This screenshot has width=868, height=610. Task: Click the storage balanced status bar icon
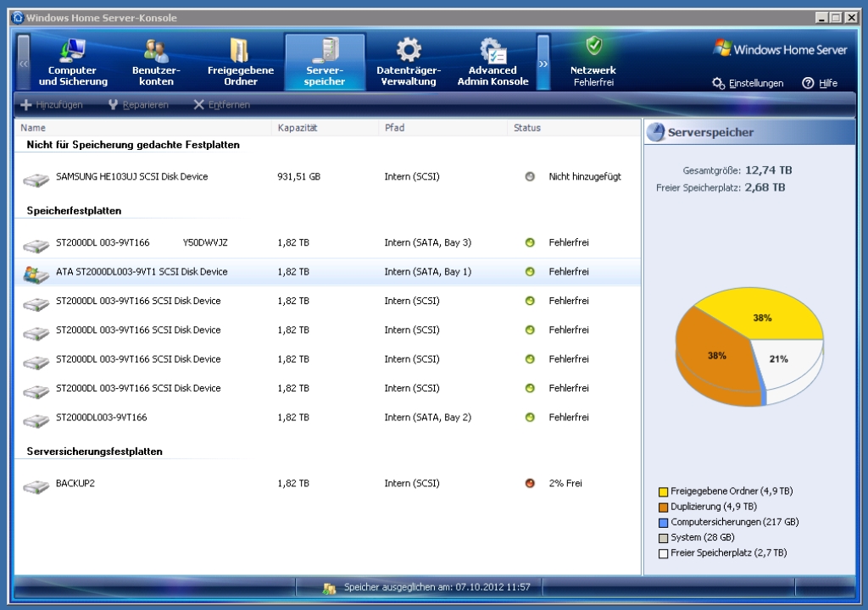point(330,588)
